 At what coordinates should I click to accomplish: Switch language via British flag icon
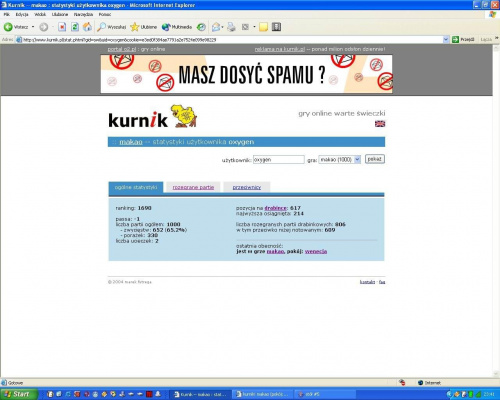tap(380, 124)
